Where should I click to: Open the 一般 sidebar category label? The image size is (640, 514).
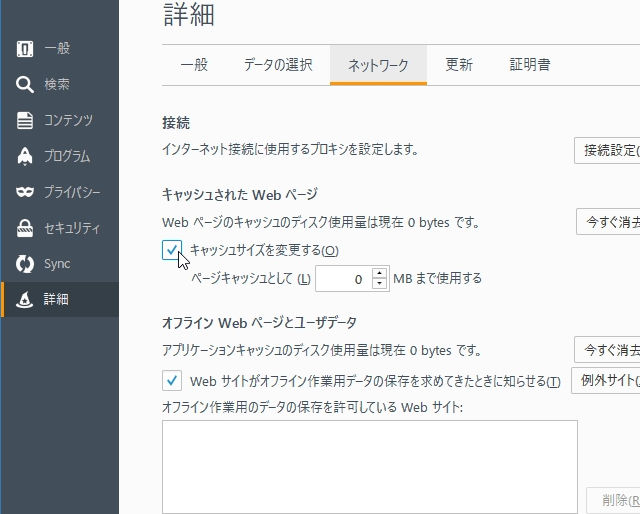click(x=57, y=49)
